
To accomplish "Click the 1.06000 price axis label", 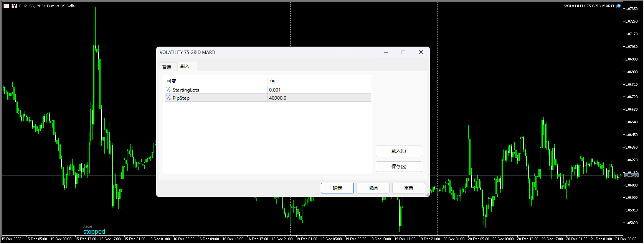I will [x=632, y=198].
